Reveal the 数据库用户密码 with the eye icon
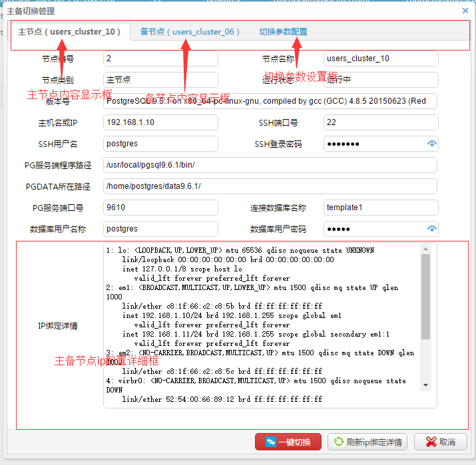This screenshot has height=465, width=476. (432, 229)
